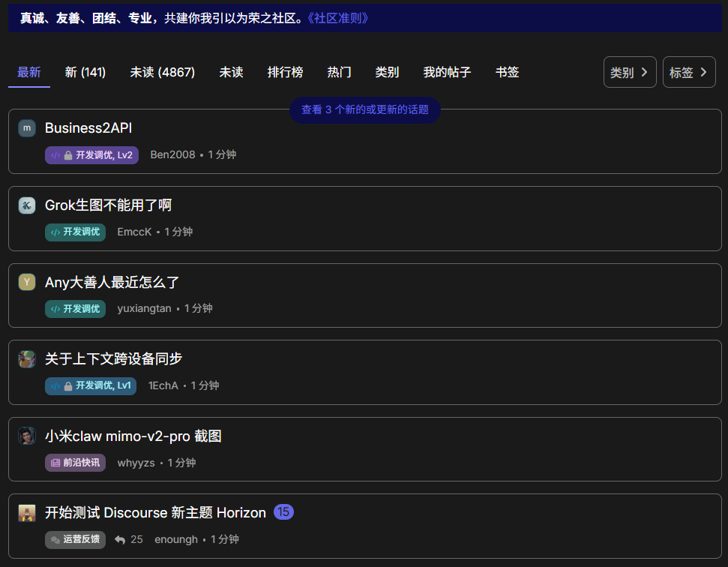The width and height of the screenshot is (728, 567).
Task: Expand the 标签 dropdown
Action: 689,72
